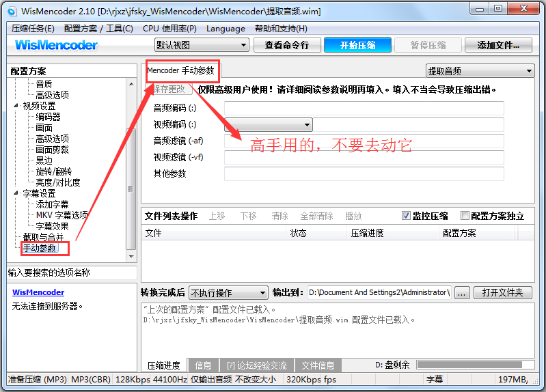Click the tree scrollbar up arrow
546x392 pixels.
[131, 84]
